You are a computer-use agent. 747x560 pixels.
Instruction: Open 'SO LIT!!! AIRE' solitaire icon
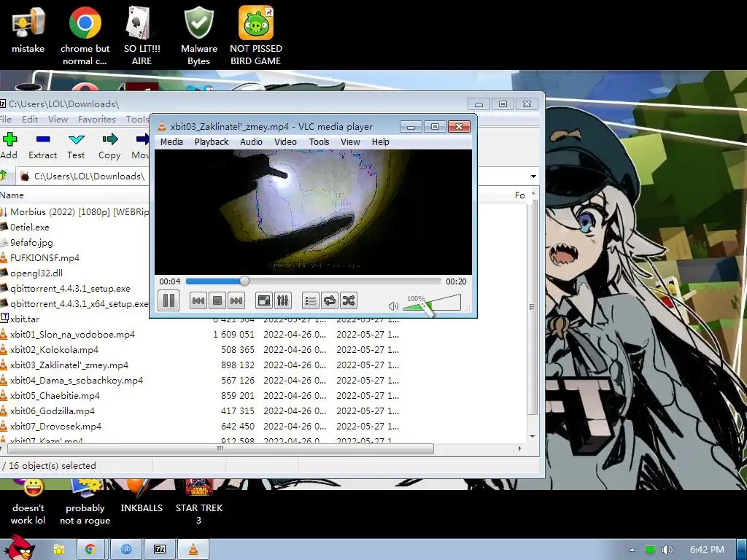(142, 36)
